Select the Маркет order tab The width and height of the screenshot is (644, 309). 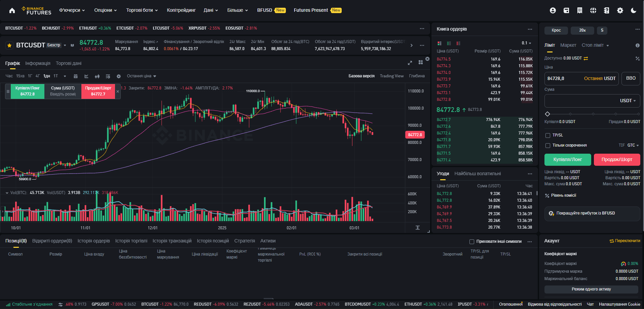point(568,45)
